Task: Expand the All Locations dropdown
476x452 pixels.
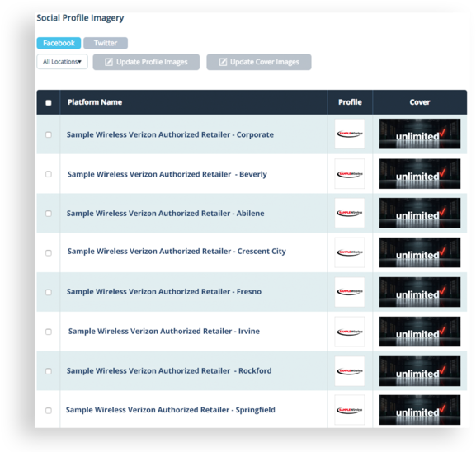Action: pyautogui.click(x=62, y=62)
